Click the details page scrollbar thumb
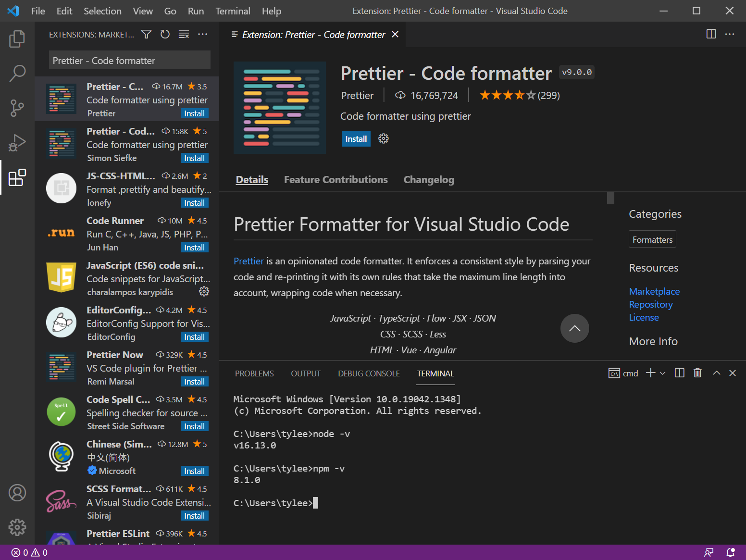The height and width of the screenshot is (560, 746). (x=610, y=198)
